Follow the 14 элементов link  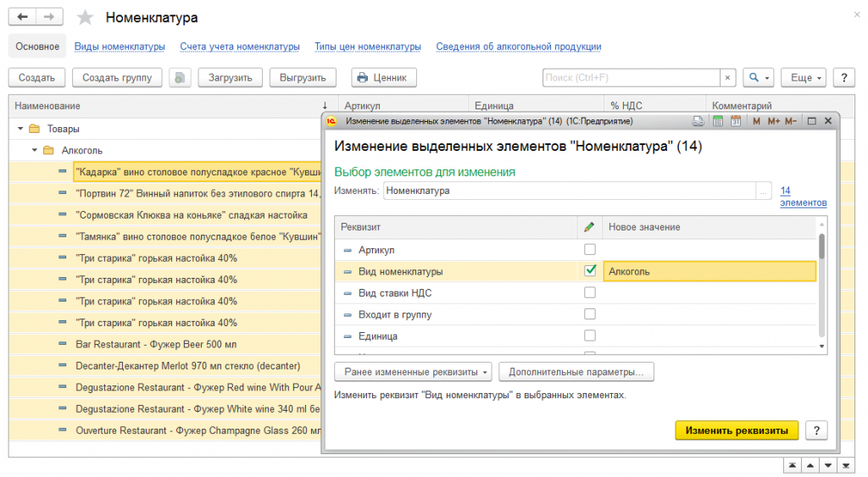tap(803, 197)
